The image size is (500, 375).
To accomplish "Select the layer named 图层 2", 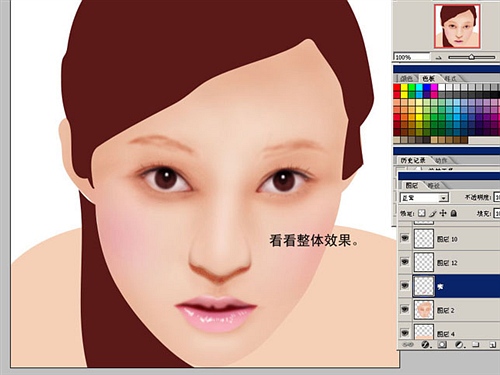I will coord(446,310).
